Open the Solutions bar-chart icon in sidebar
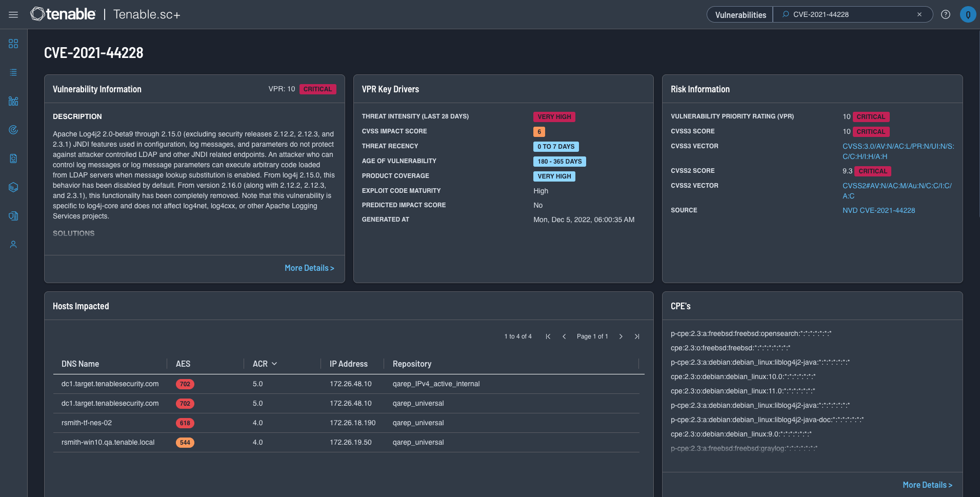Image resolution: width=980 pixels, height=497 pixels. pyautogui.click(x=13, y=101)
